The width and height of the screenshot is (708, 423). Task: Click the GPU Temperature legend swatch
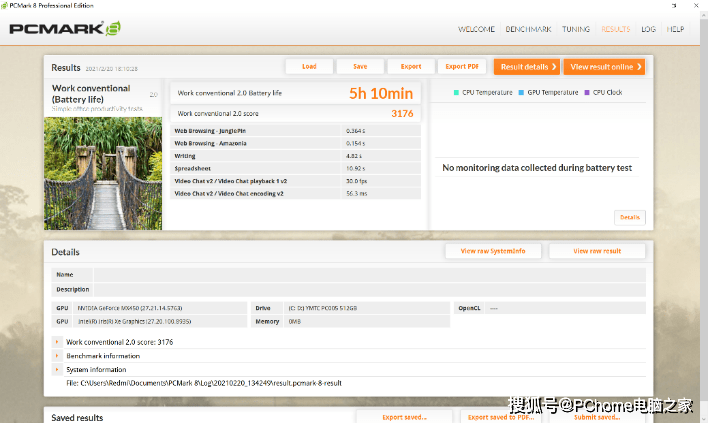521,93
